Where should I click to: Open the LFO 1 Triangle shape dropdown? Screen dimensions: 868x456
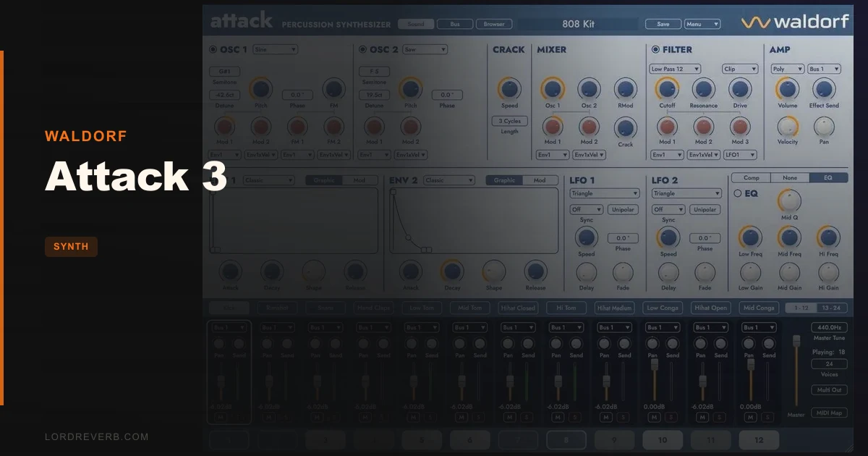coord(605,193)
